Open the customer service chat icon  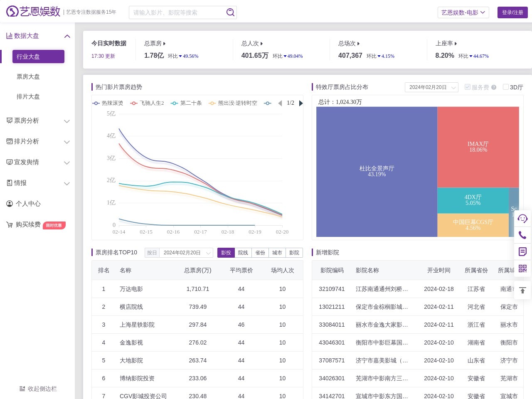[x=522, y=218]
